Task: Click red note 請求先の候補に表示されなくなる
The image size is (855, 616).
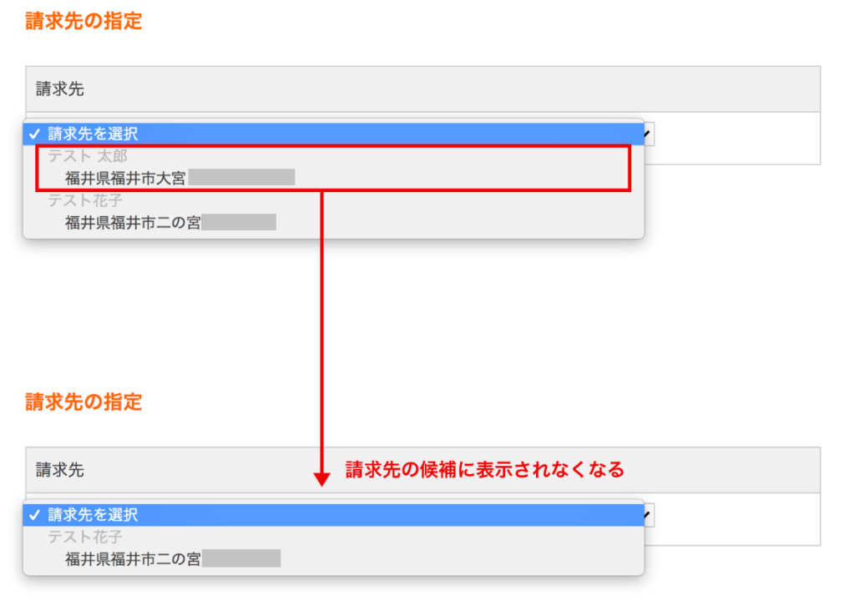Action: pyautogui.click(x=485, y=470)
